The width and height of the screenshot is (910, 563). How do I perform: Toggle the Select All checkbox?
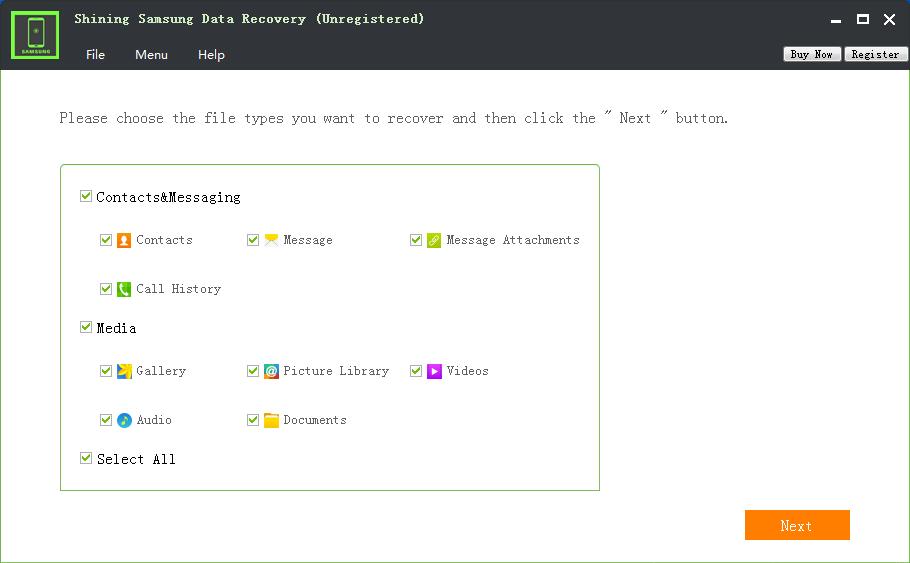pyautogui.click(x=86, y=458)
